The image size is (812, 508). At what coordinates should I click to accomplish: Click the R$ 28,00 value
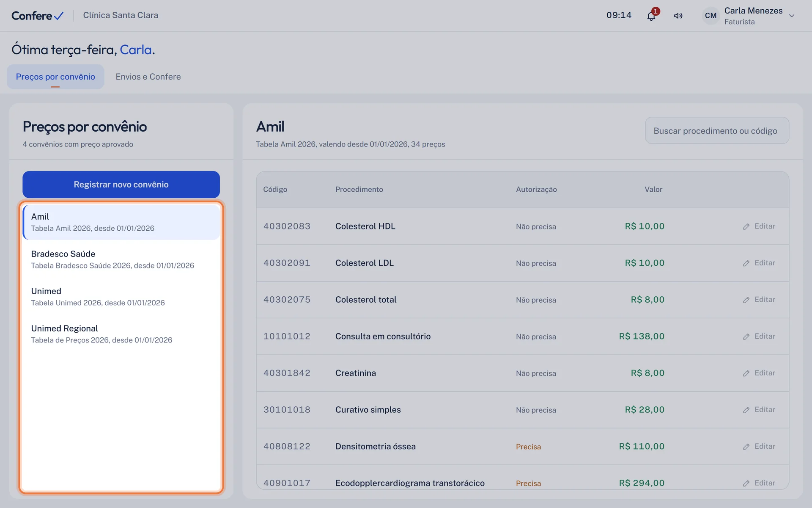pos(645,410)
